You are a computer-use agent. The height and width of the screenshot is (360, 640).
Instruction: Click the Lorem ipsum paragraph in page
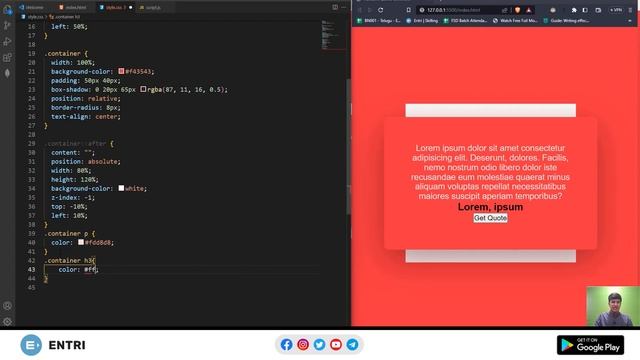coord(490,172)
